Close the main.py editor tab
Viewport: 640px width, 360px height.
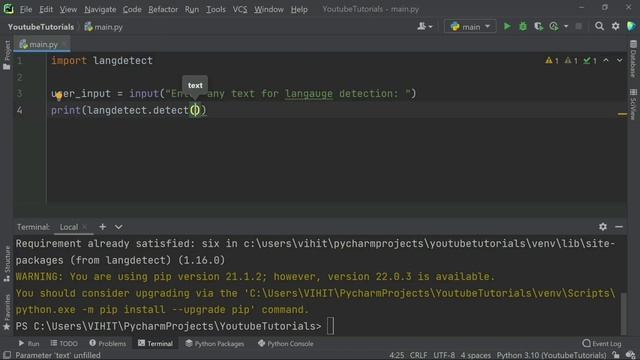[64, 44]
